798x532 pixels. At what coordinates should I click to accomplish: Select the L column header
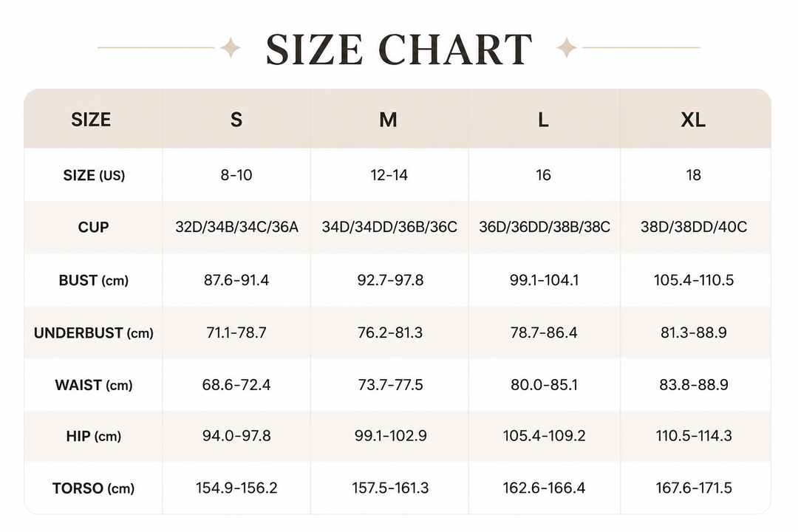pos(544,120)
